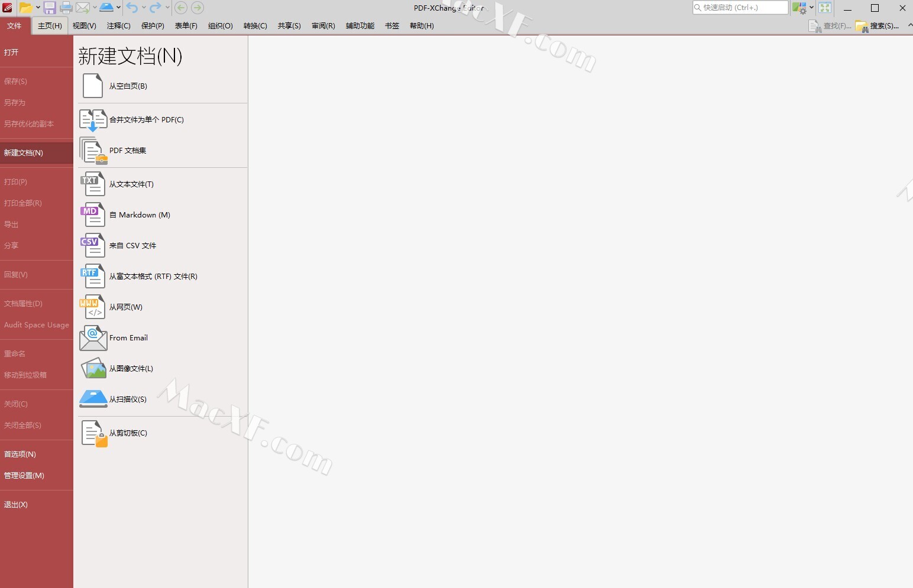913x588 pixels.
Task: Open the 帮助(H) tab
Action: (422, 26)
